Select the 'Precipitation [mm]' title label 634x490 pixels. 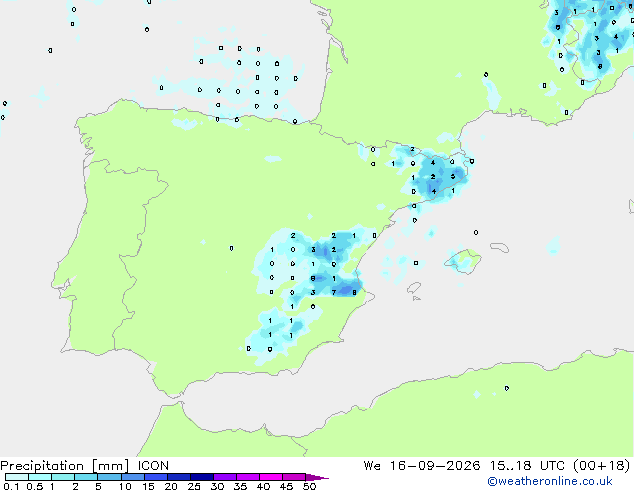(x=65, y=466)
